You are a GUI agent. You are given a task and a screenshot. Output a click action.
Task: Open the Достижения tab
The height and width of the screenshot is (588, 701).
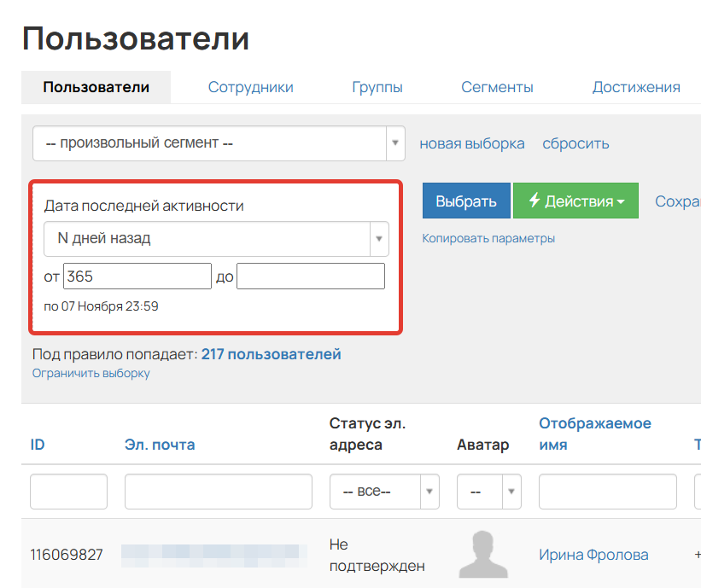point(637,87)
